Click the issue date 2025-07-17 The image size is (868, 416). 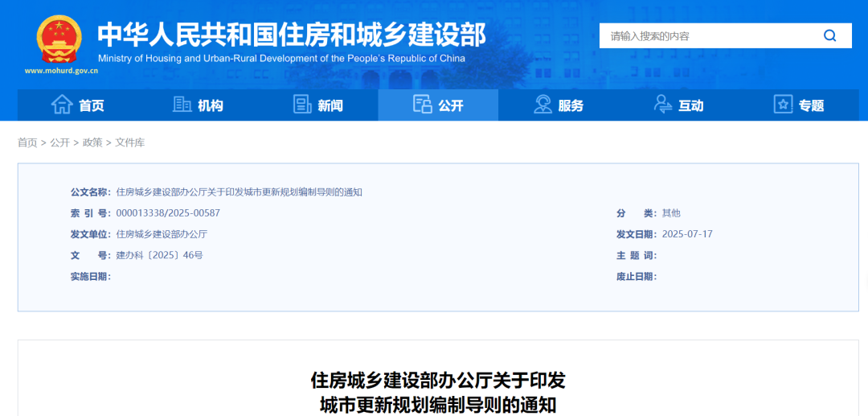coord(687,234)
